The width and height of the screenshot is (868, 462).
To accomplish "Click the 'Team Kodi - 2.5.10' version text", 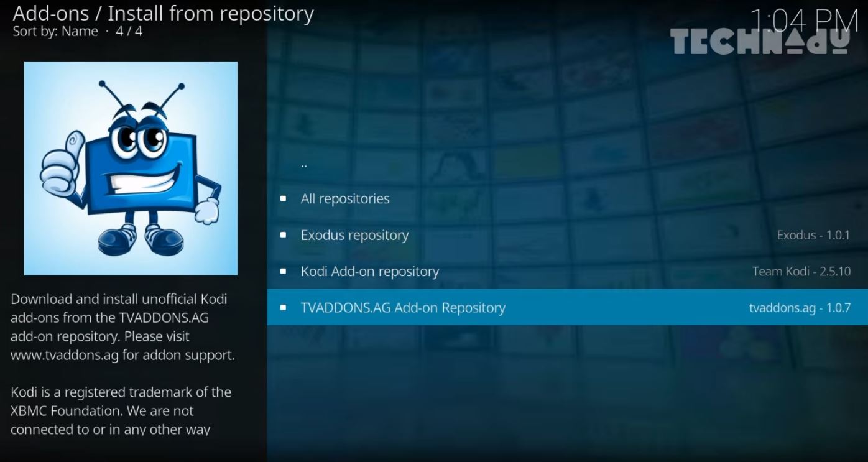I will pyautogui.click(x=801, y=271).
